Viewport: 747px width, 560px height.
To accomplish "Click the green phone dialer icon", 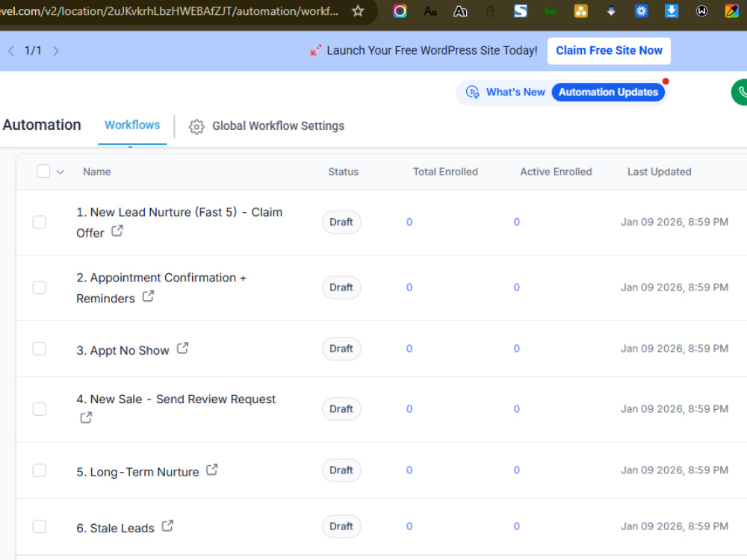I will pyautogui.click(x=740, y=92).
